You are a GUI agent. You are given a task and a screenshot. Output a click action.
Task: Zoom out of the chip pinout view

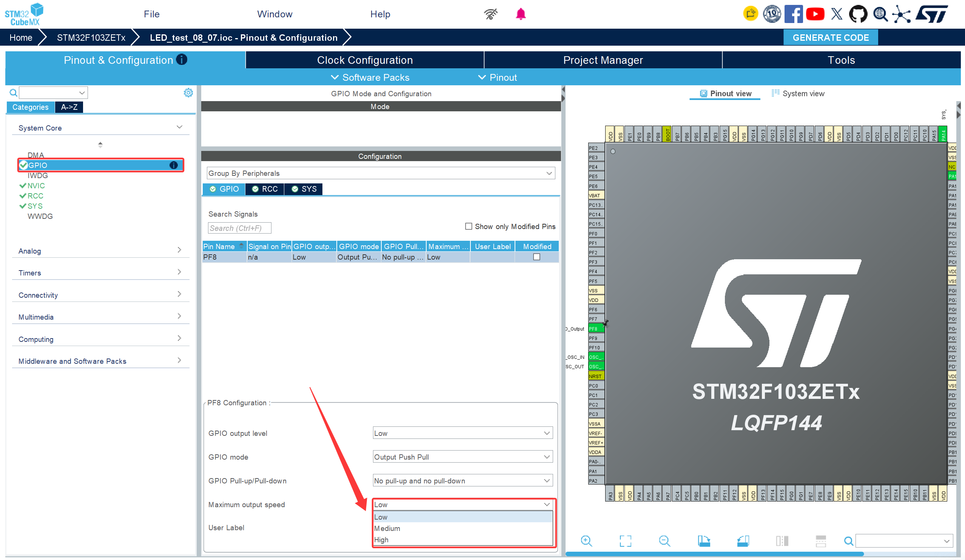(x=664, y=540)
